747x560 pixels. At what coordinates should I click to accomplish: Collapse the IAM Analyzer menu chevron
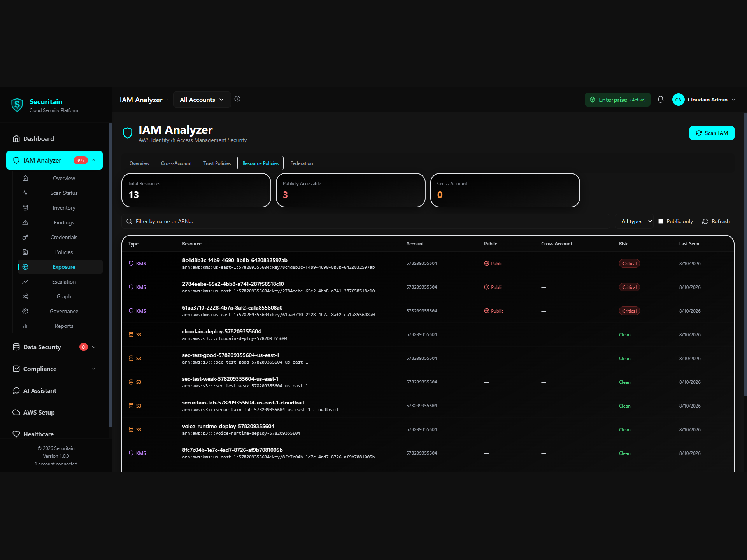pos(94,160)
